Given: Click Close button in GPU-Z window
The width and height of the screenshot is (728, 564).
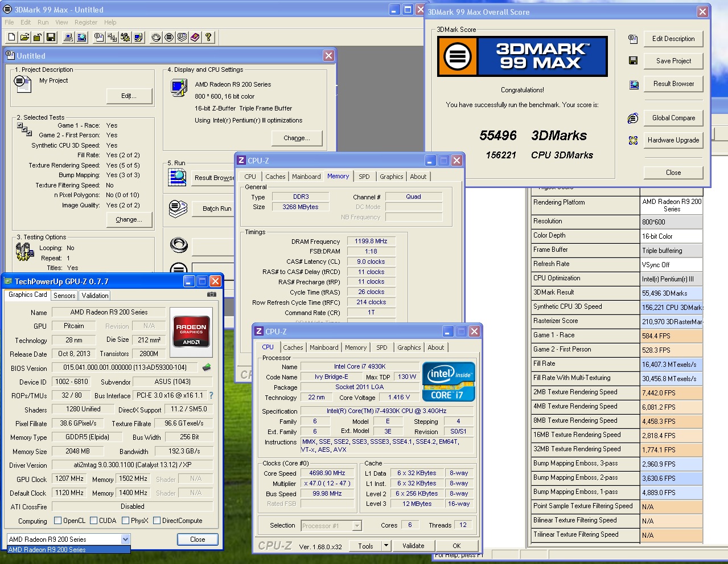Looking at the screenshot, I should click(198, 540).
